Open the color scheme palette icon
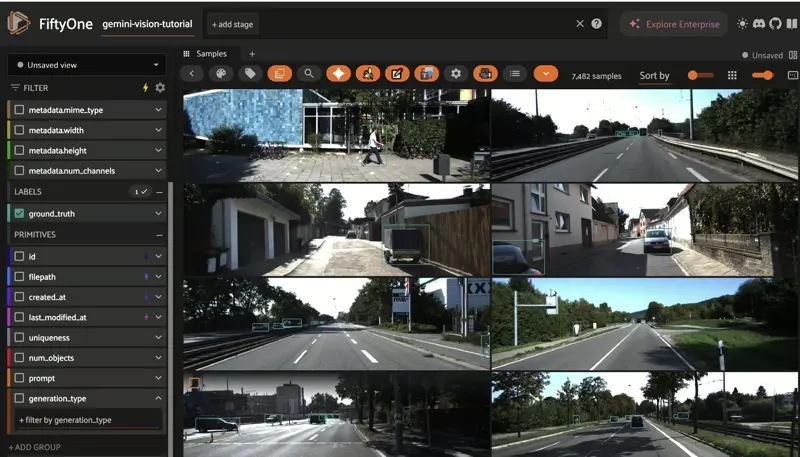800x457 pixels. click(x=221, y=74)
